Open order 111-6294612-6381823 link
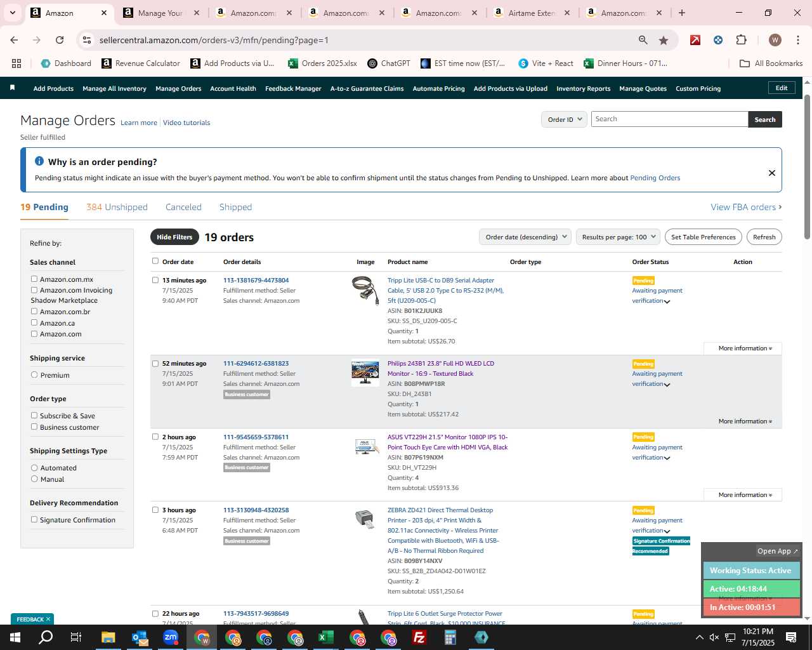812x650 pixels. (256, 363)
